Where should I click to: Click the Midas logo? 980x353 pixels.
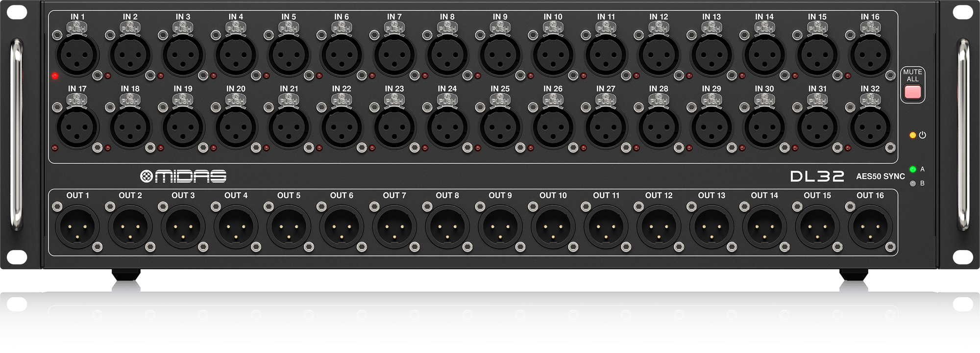click(183, 176)
